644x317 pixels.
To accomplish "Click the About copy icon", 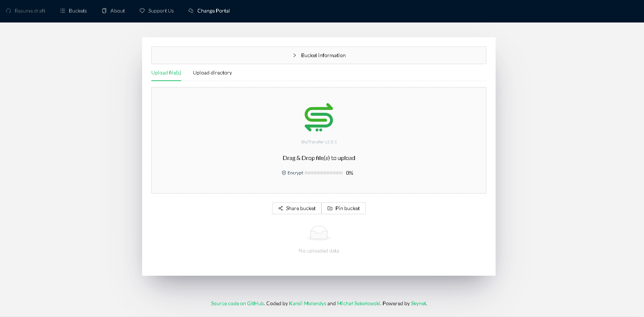I will (x=104, y=11).
